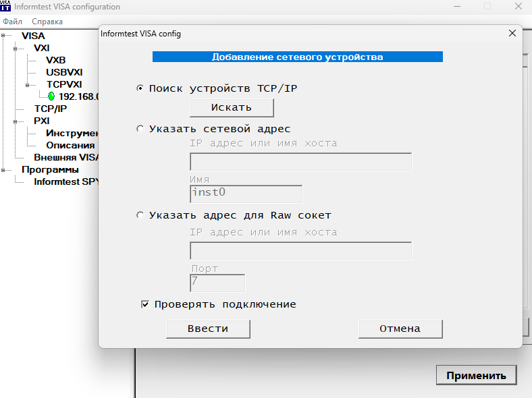Focus the network address IP/host input field
Viewport: 532px width, 398px height.
pyautogui.click(x=301, y=162)
